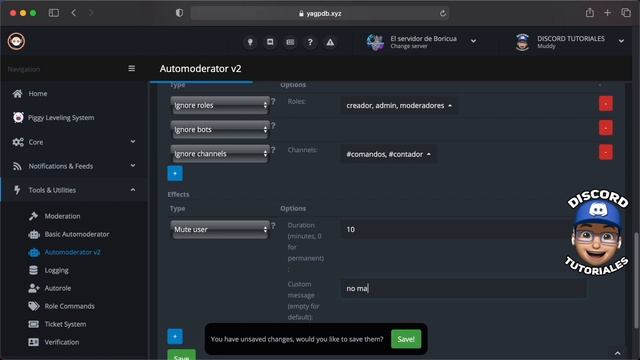Open DISCORD TUTORIALES user menu
The image size is (640, 360).
pyautogui.click(x=570, y=42)
